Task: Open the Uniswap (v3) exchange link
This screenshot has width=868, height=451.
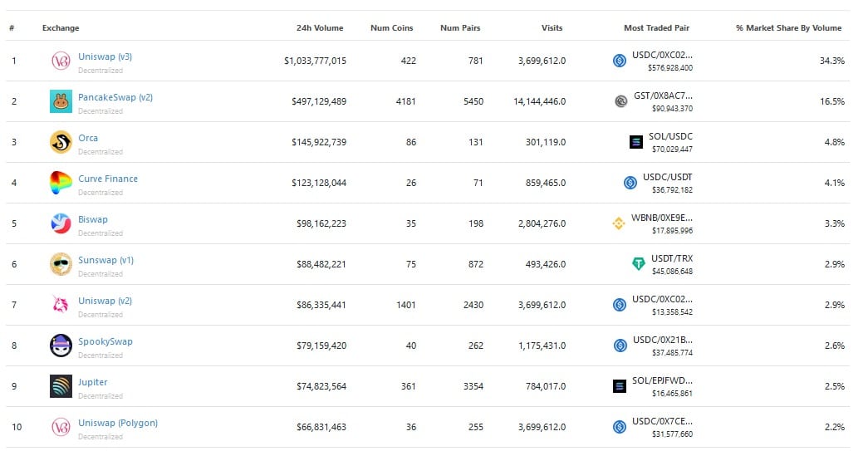Action: [x=105, y=56]
